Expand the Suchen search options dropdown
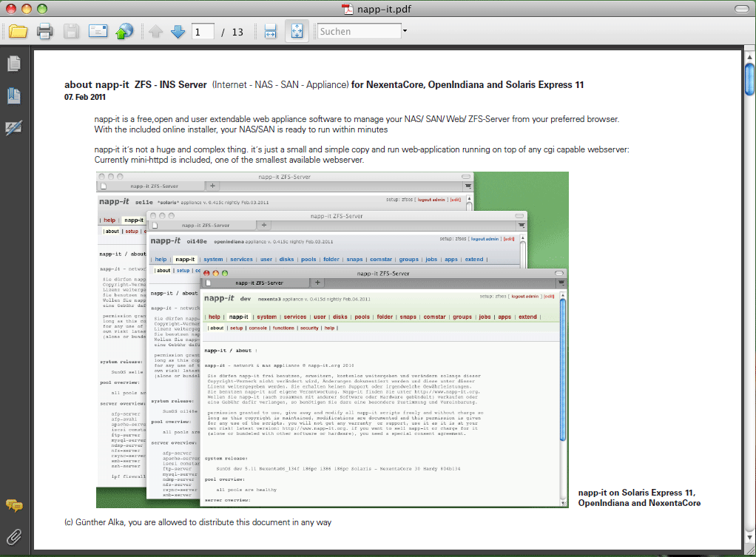 [x=405, y=32]
